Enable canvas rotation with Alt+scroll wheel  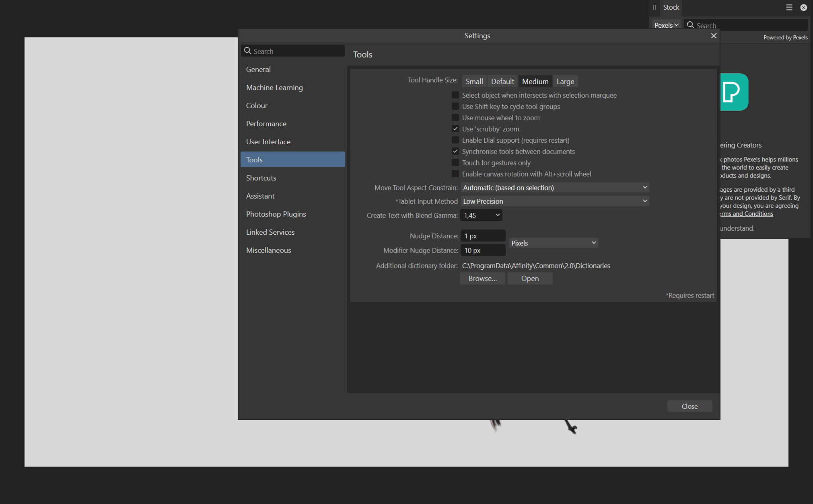pos(455,174)
